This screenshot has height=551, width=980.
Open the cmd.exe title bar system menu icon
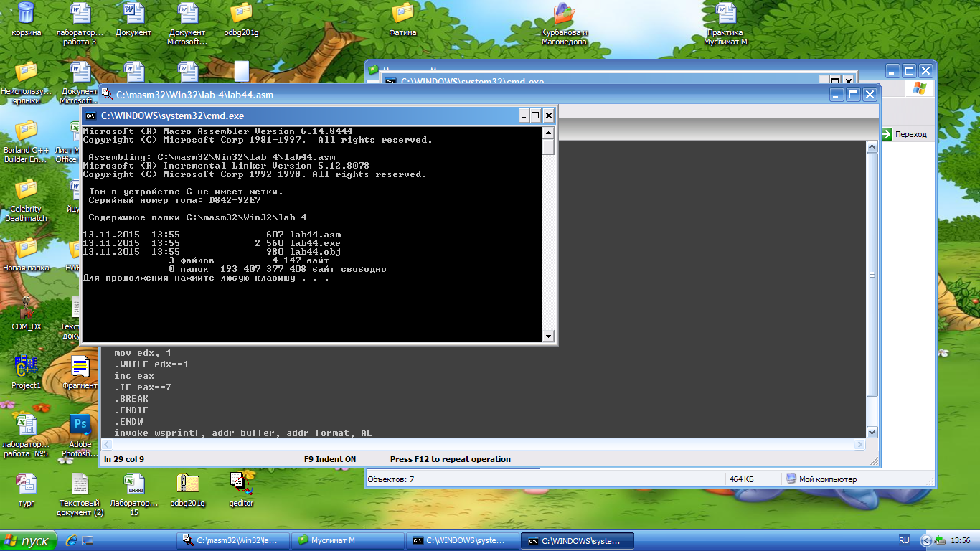(91, 116)
